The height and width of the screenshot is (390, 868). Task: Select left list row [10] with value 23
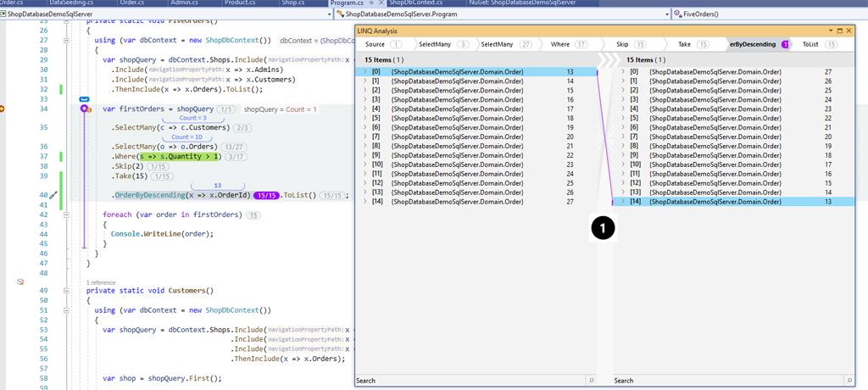pyautogui.click(x=476, y=164)
